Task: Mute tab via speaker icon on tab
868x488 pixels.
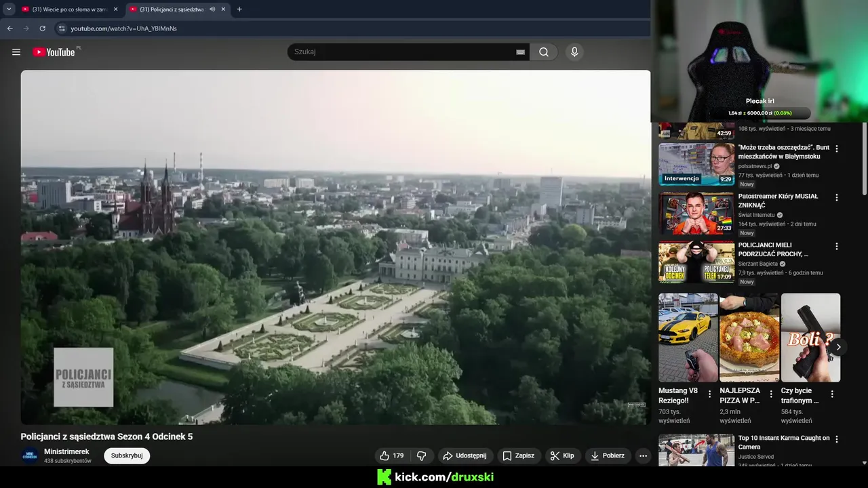Action: tap(212, 9)
